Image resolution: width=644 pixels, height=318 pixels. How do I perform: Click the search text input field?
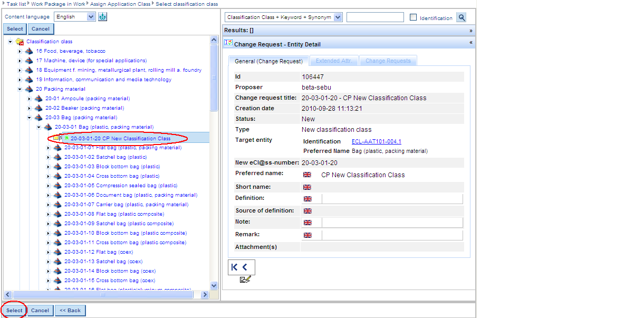pyautogui.click(x=374, y=17)
